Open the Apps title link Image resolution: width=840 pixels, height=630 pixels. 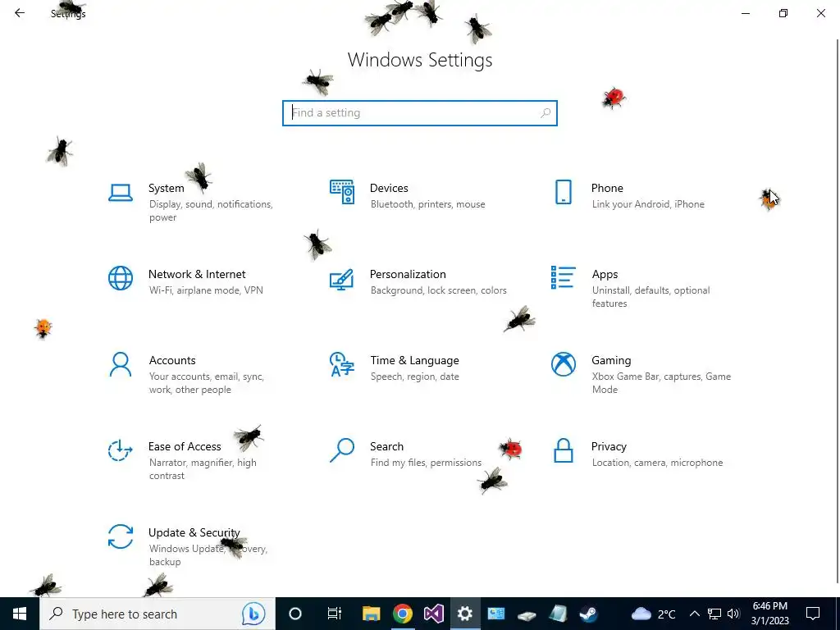pyautogui.click(x=605, y=274)
